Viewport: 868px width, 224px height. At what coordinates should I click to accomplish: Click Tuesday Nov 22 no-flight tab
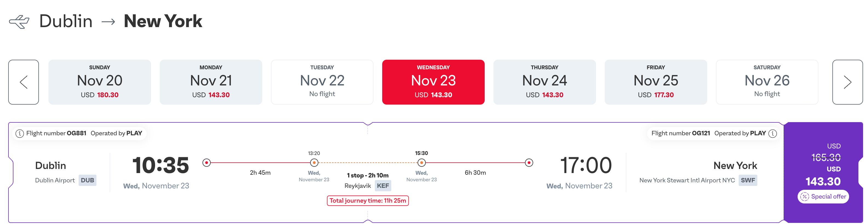click(x=322, y=82)
